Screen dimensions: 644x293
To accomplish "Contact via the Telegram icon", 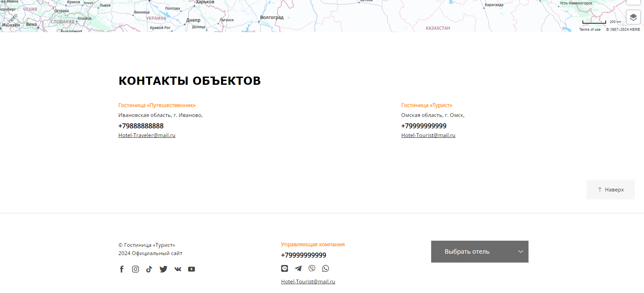I will (298, 268).
